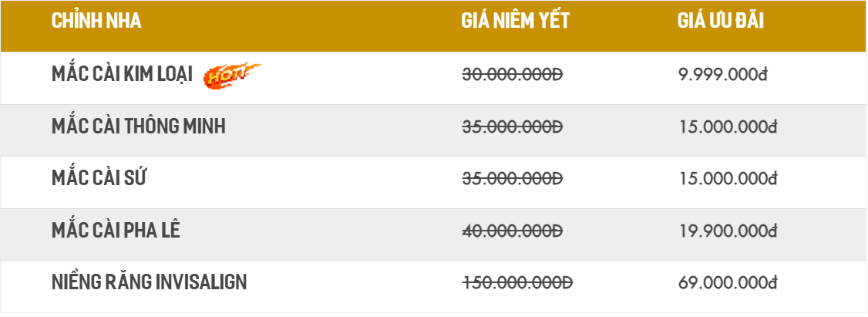This screenshot has width=868, height=317.
Task: Select the MẮC CÀI SỨ entry
Action: (x=99, y=178)
